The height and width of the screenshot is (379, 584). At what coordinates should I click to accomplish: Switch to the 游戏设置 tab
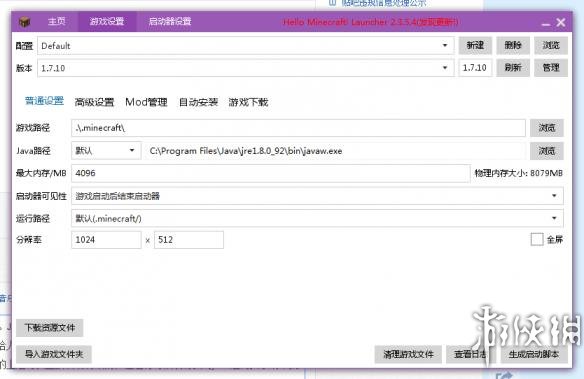coord(107,21)
